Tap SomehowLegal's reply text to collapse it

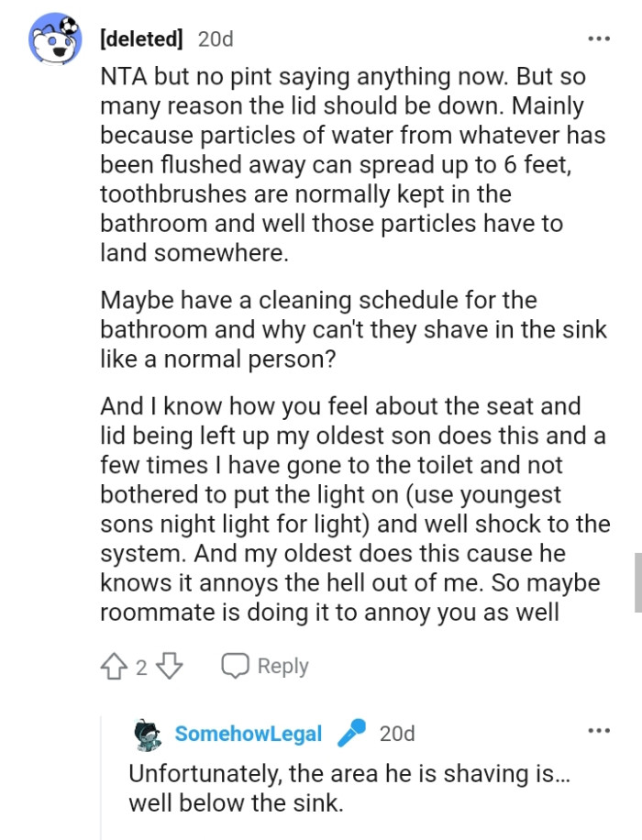pyautogui.click(x=321, y=789)
